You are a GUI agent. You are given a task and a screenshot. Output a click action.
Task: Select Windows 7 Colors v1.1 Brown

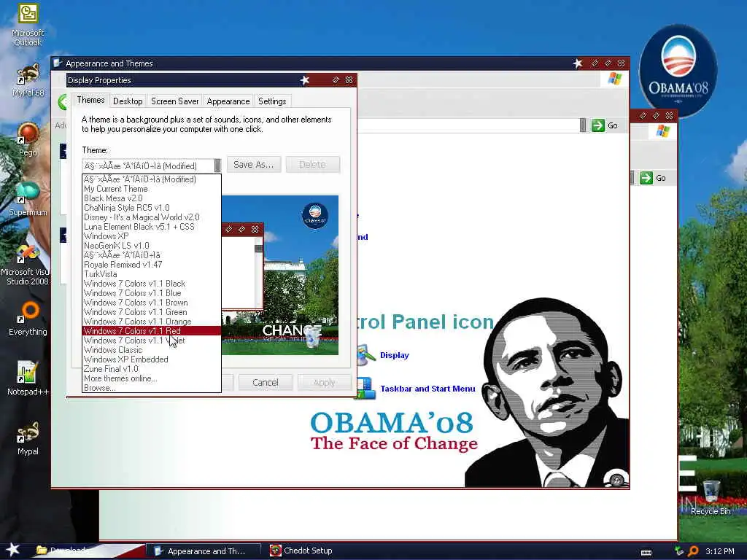click(x=152, y=303)
